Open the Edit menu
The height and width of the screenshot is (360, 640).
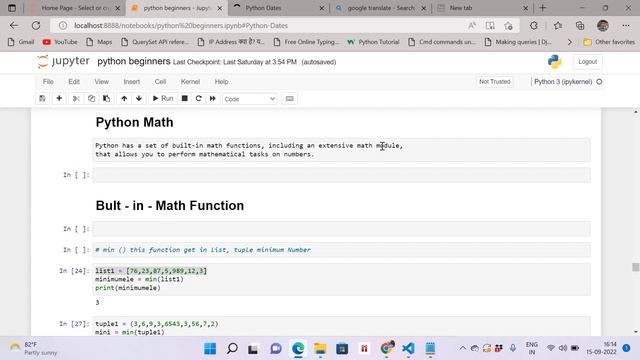(x=74, y=82)
